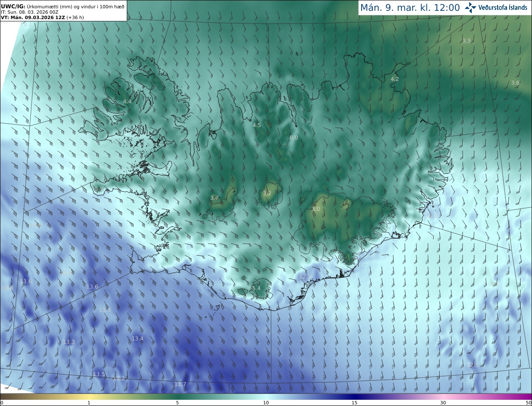The height and width of the screenshot is (406, 532).
Task: Click the '4.2' value on the northeast peninsula
Action: click(395, 79)
